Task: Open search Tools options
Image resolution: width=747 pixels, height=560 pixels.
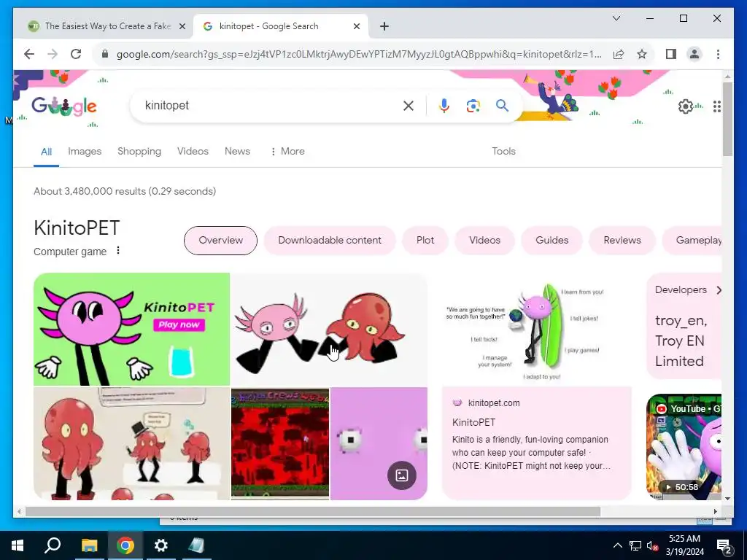Action: pos(503,152)
